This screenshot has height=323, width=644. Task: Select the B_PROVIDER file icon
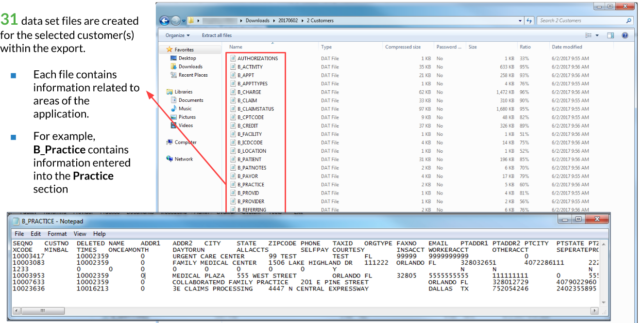coord(233,201)
